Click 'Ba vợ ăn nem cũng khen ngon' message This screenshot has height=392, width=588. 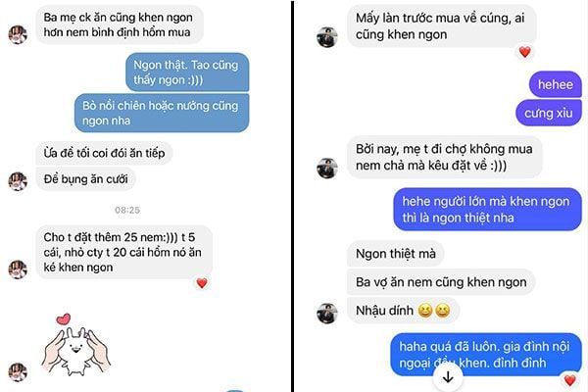(x=441, y=282)
